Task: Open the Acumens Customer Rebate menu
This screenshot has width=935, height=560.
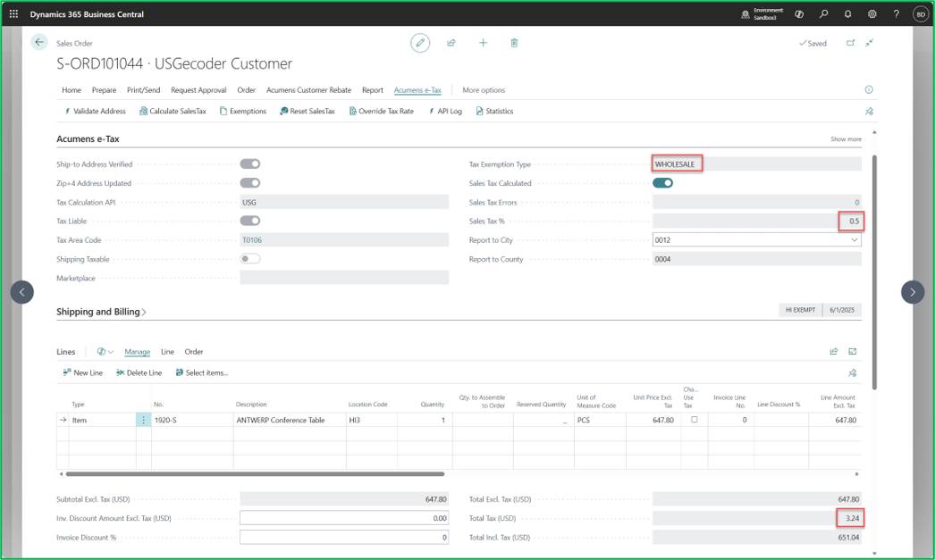Action: click(308, 90)
